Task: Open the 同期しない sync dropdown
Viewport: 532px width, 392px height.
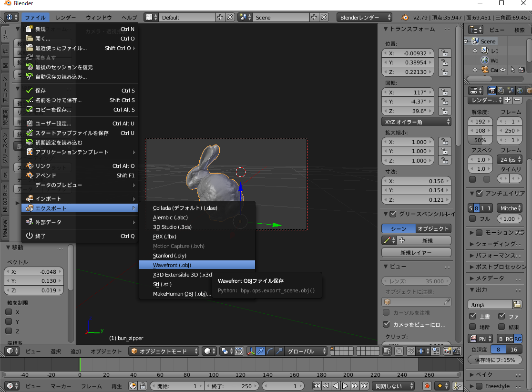Action: 394,386
